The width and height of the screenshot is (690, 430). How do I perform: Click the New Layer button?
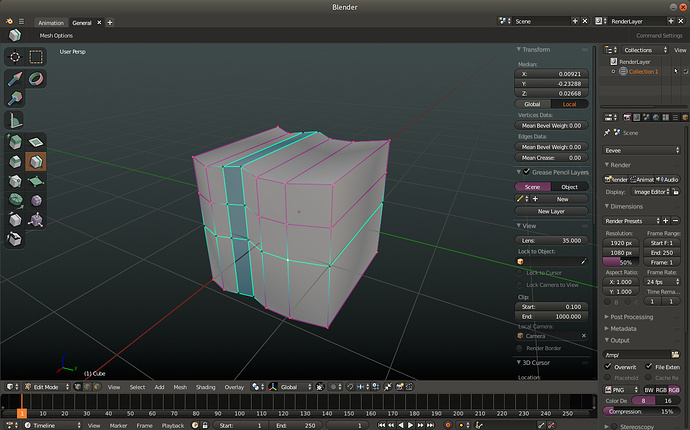(x=551, y=211)
